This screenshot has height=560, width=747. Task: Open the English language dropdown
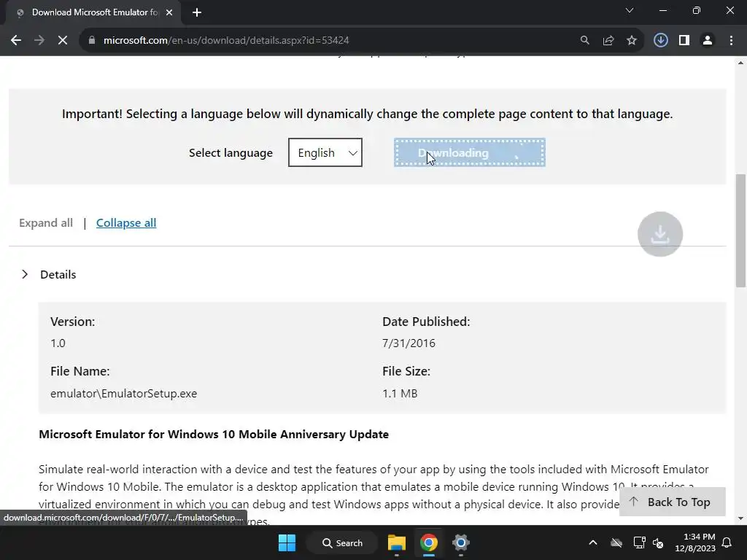[x=325, y=152]
